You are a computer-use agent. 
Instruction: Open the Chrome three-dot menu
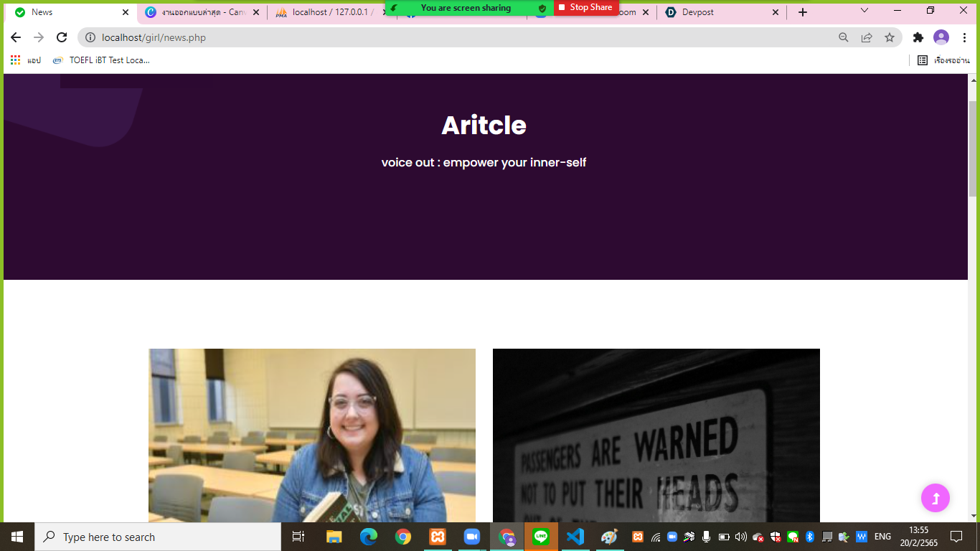(x=965, y=37)
